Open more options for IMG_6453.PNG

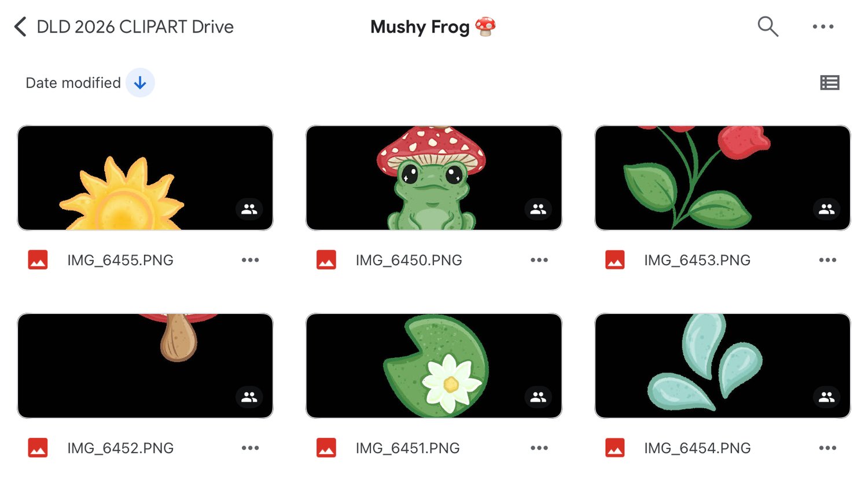pos(827,260)
